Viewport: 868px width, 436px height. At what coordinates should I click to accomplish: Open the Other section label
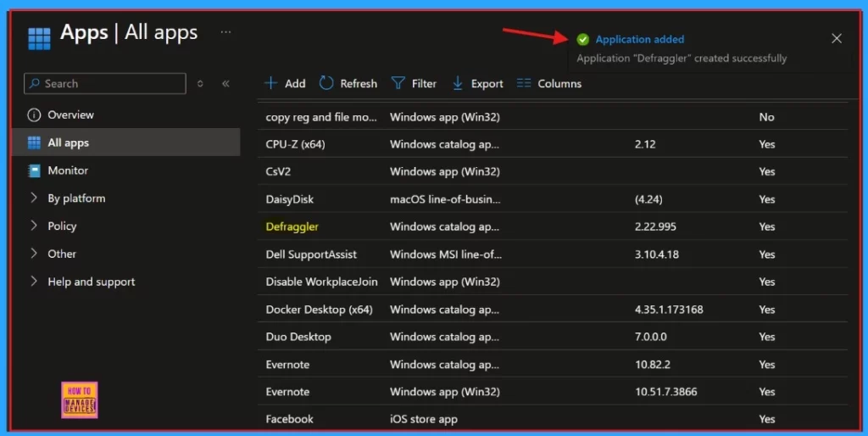click(62, 254)
